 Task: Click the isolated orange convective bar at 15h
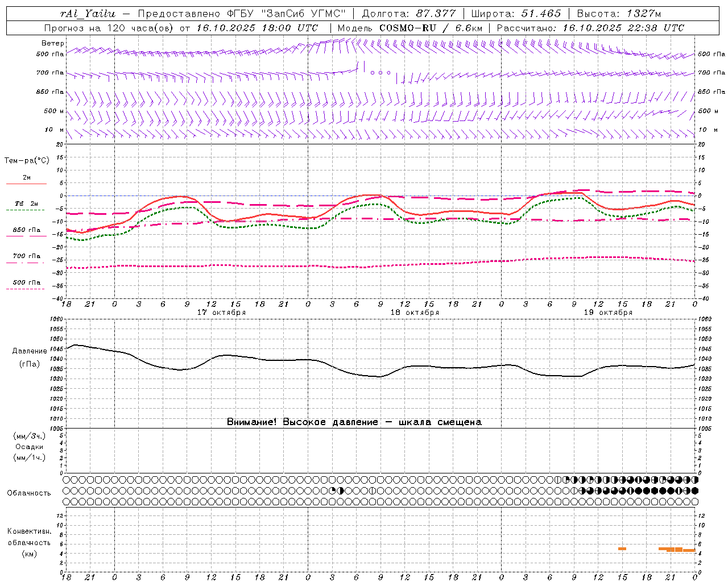pyautogui.click(x=622, y=548)
